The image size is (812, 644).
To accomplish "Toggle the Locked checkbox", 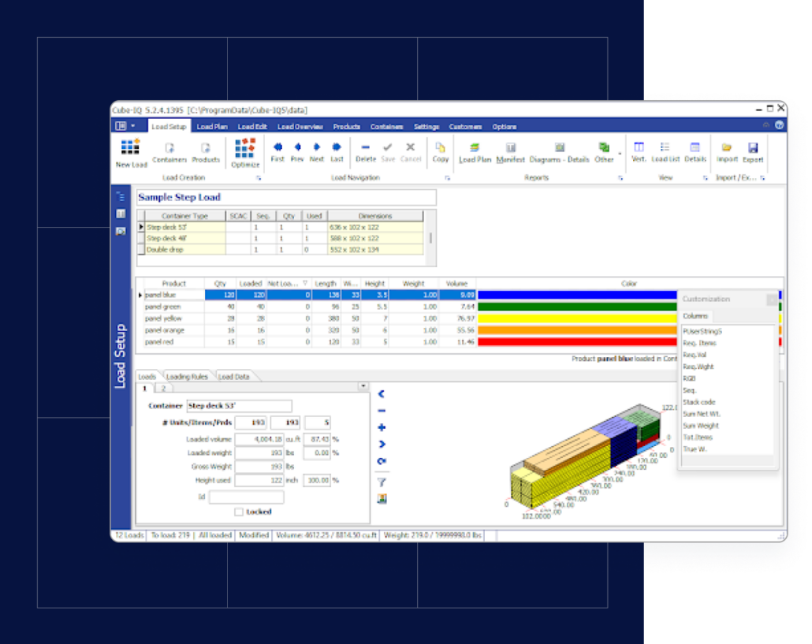I will (x=239, y=512).
